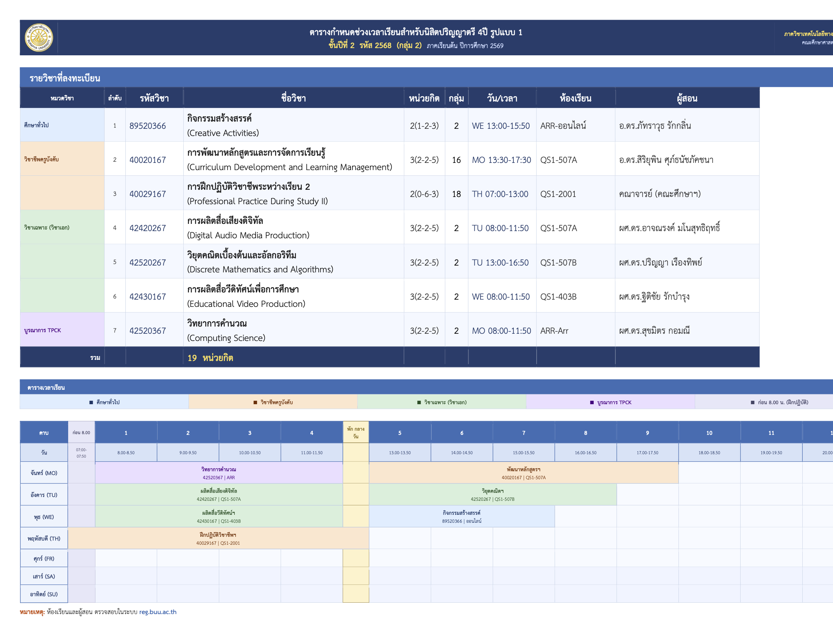The image size is (833, 644).
Task: Select the Tuesday 42520267 QS1-507B block
Action: [x=493, y=495]
